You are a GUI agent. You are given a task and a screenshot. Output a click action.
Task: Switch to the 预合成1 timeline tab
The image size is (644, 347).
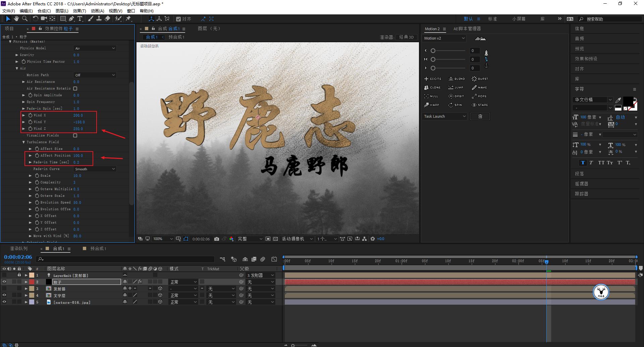coord(97,248)
